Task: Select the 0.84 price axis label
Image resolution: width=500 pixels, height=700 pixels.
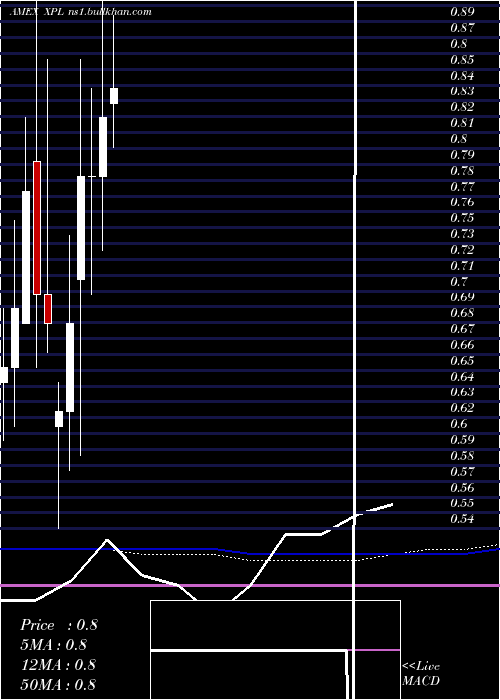Action: (x=462, y=75)
